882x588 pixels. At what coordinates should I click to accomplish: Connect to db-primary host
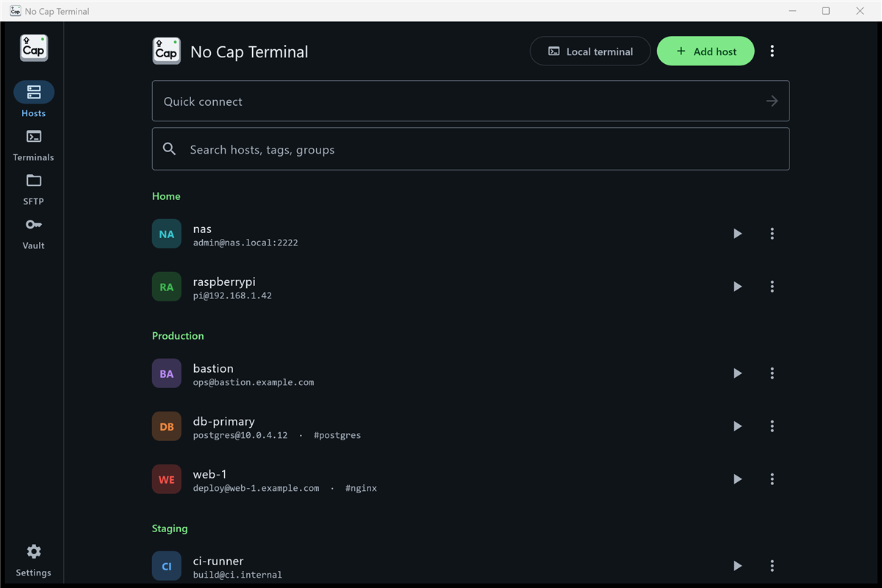[x=737, y=426]
